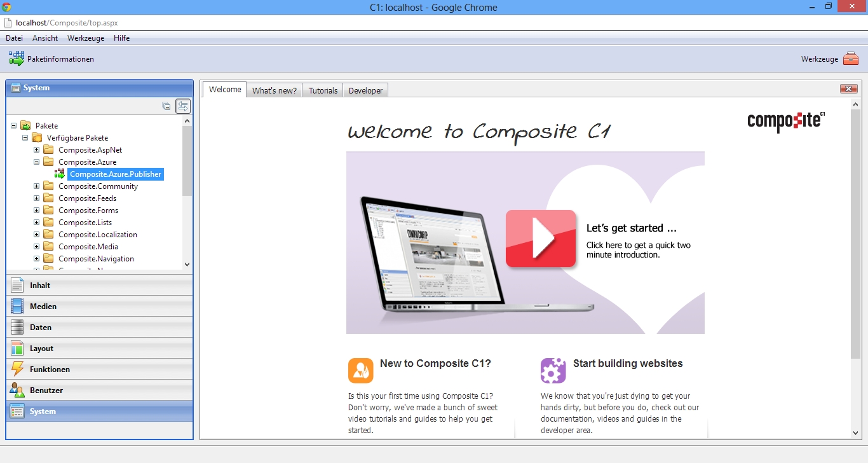Expand the Composite.Community folder

(x=37, y=186)
